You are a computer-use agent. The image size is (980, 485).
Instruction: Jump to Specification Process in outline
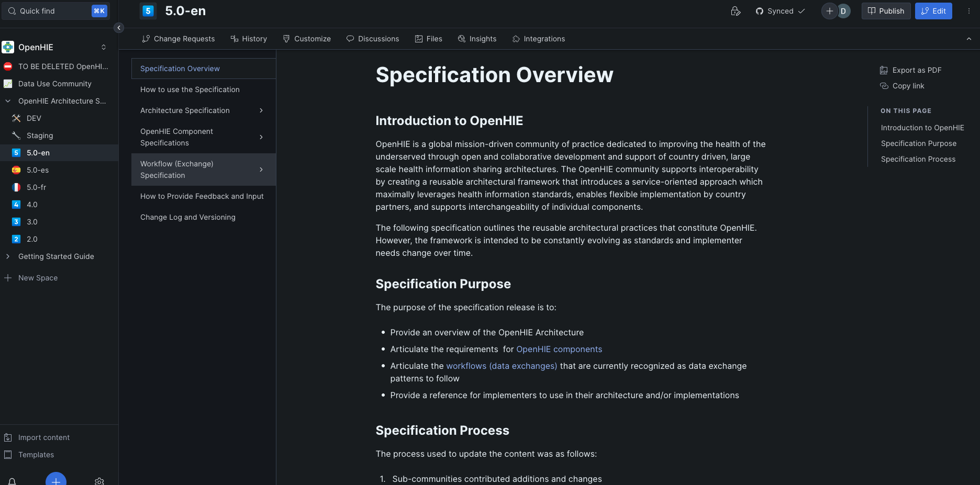pos(918,159)
